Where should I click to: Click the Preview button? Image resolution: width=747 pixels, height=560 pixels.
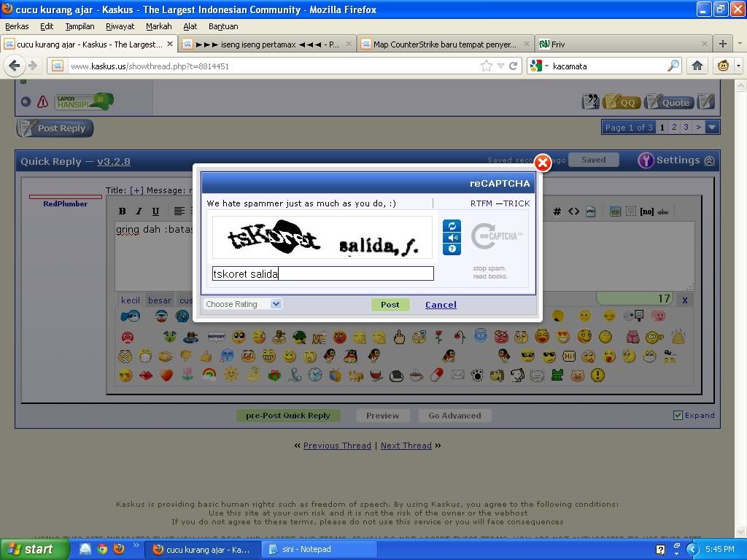point(382,416)
